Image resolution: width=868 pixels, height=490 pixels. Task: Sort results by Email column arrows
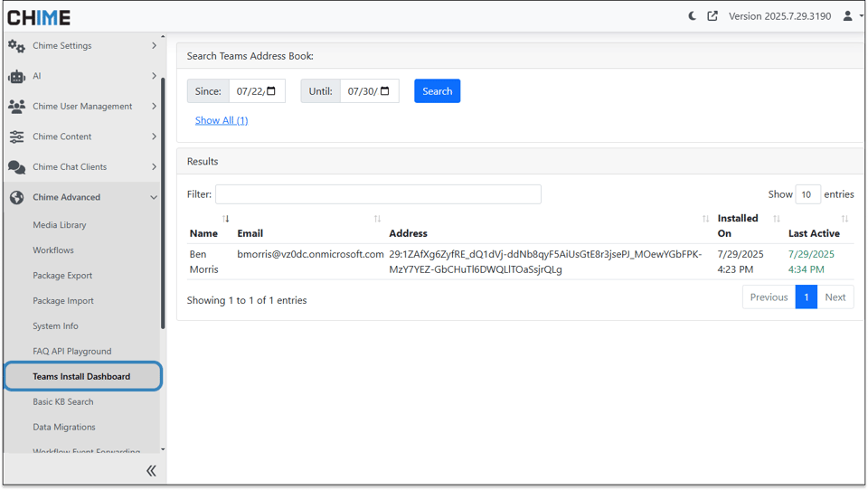click(x=378, y=219)
